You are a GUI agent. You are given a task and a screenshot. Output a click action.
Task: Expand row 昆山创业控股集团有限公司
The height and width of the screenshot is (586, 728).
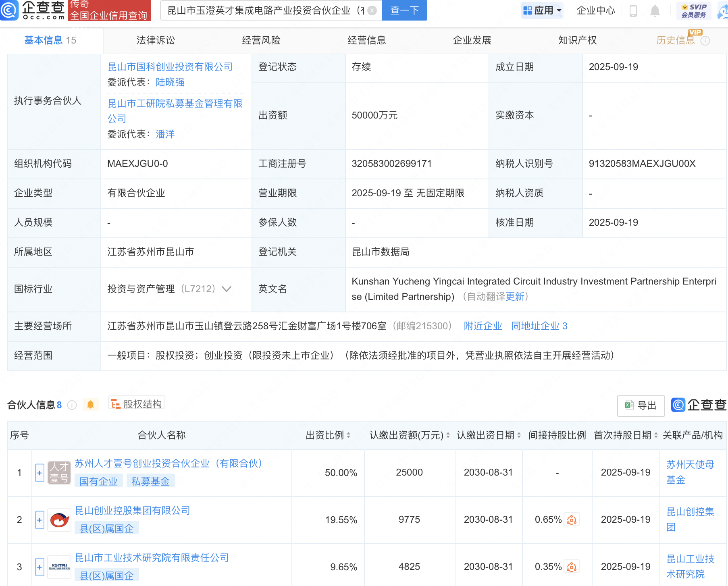(x=40, y=520)
